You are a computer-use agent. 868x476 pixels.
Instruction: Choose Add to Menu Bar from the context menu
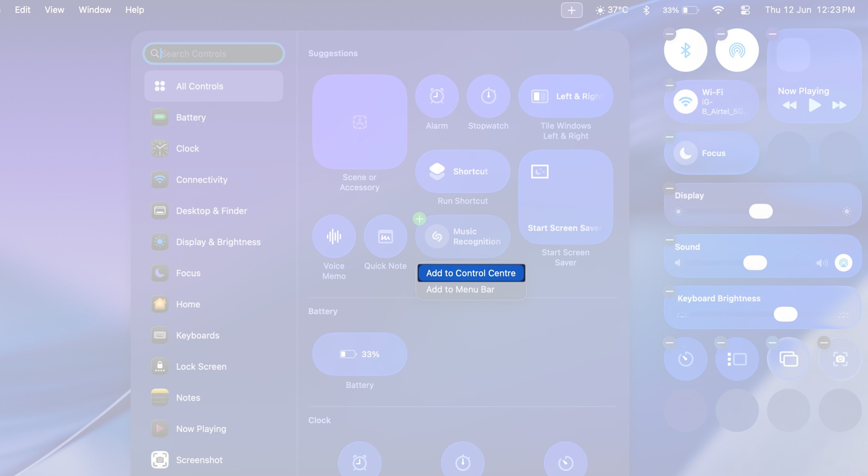click(x=460, y=289)
